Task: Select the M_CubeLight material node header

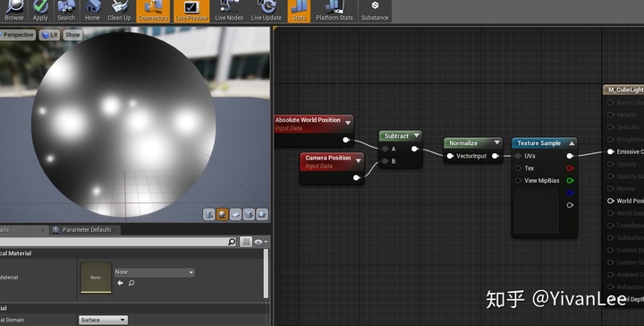Action: pyautogui.click(x=623, y=90)
